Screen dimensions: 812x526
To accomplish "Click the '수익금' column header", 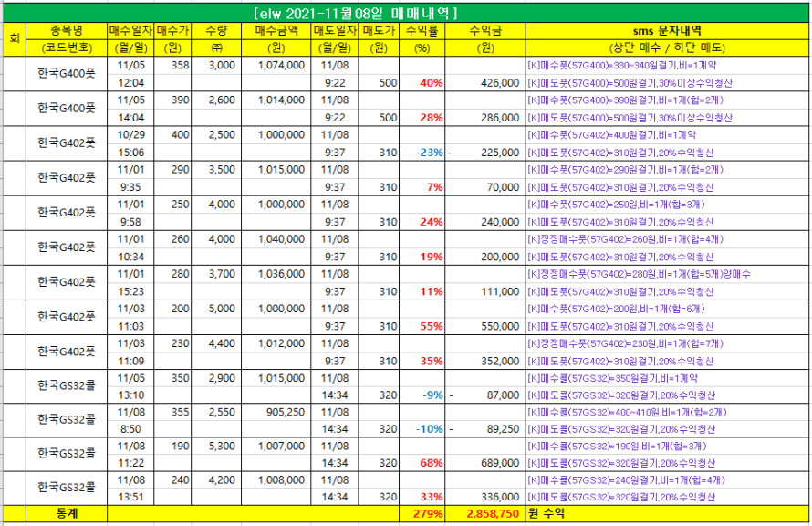I will (485, 30).
